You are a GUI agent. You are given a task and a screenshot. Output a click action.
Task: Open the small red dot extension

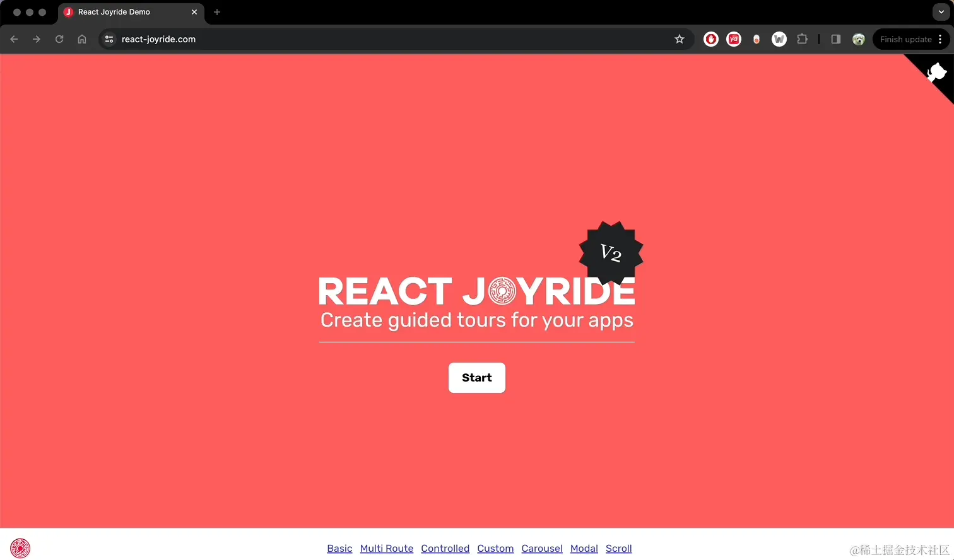pyautogui.click(x=757, y=39)
